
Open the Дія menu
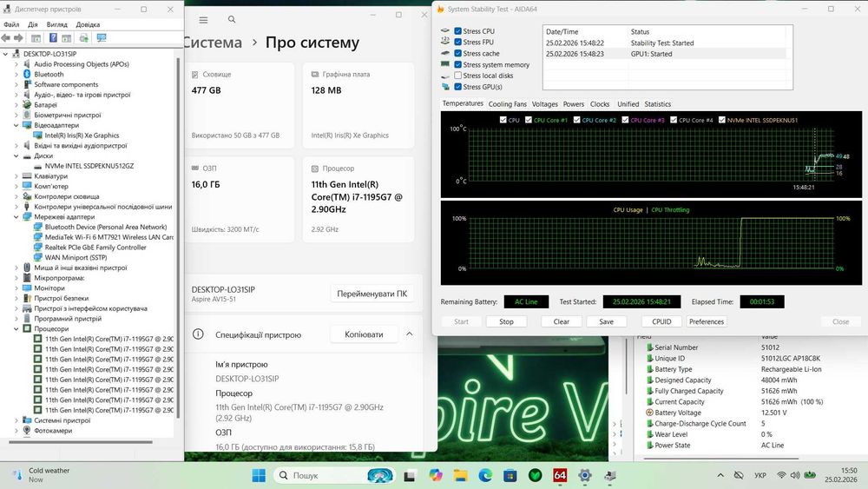pos(33,24)
